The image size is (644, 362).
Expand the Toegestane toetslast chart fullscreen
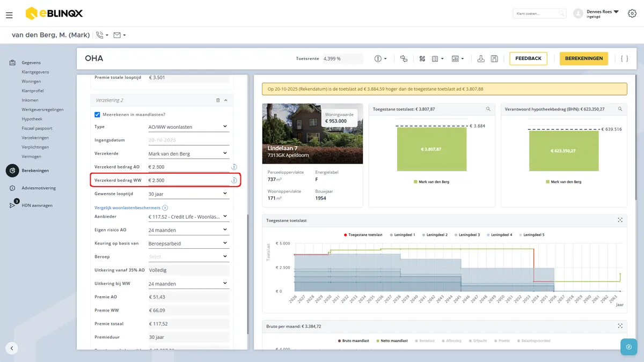(620, 220)
